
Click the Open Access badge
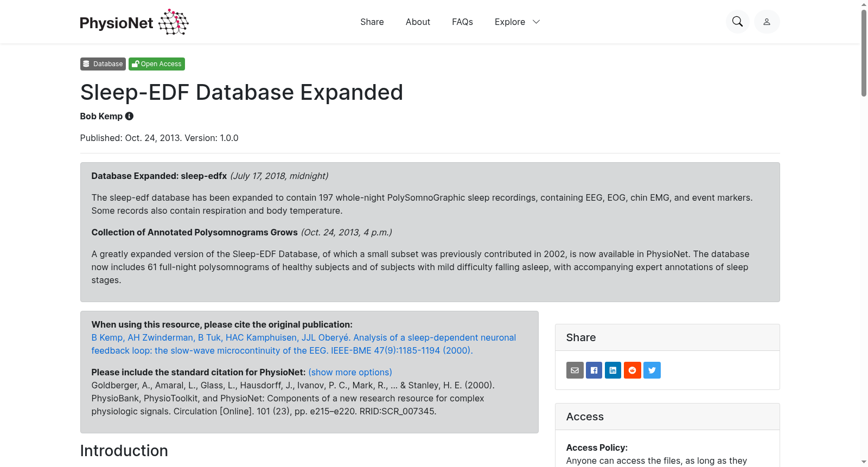tap(157, 64)
